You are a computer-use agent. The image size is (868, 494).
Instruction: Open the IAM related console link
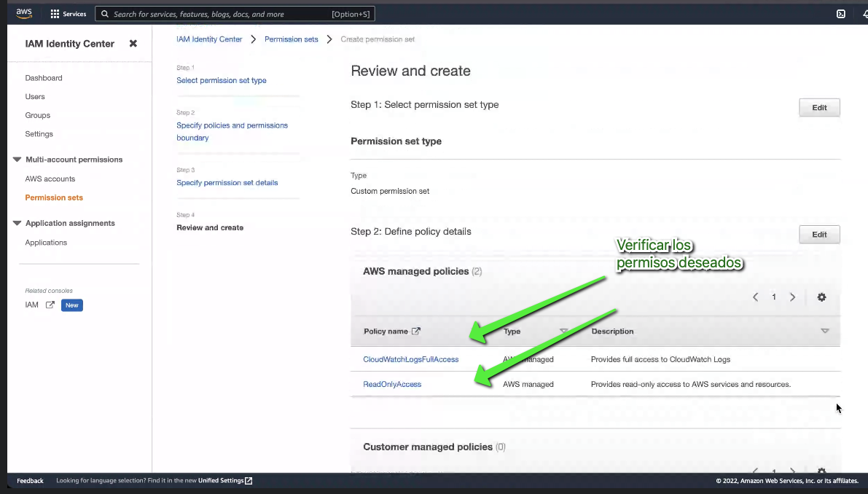pos(31,305)
